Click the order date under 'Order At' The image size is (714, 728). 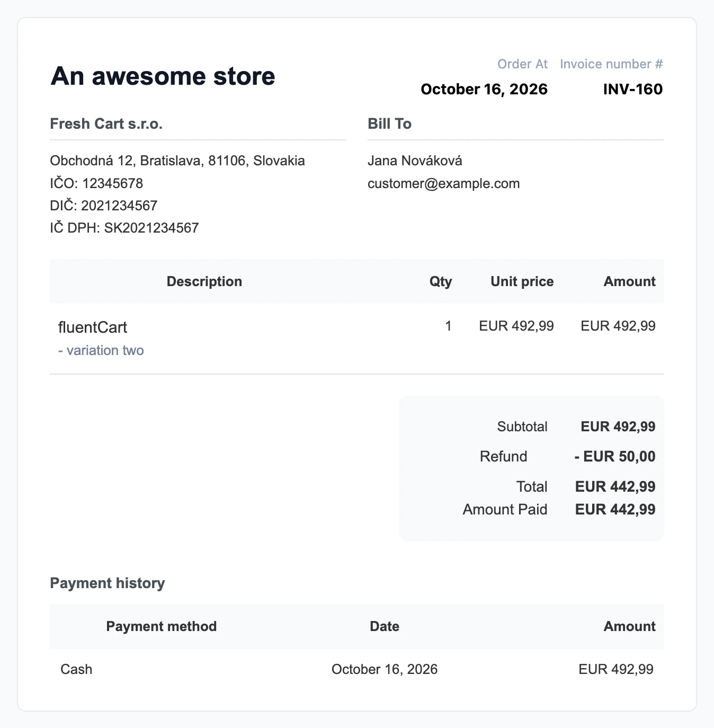pos(484,89)
